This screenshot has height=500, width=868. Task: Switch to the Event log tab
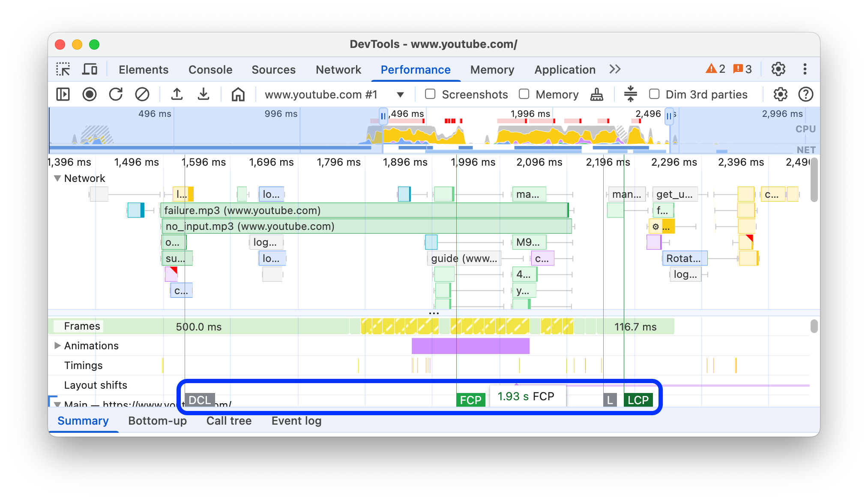click(296, 421)
